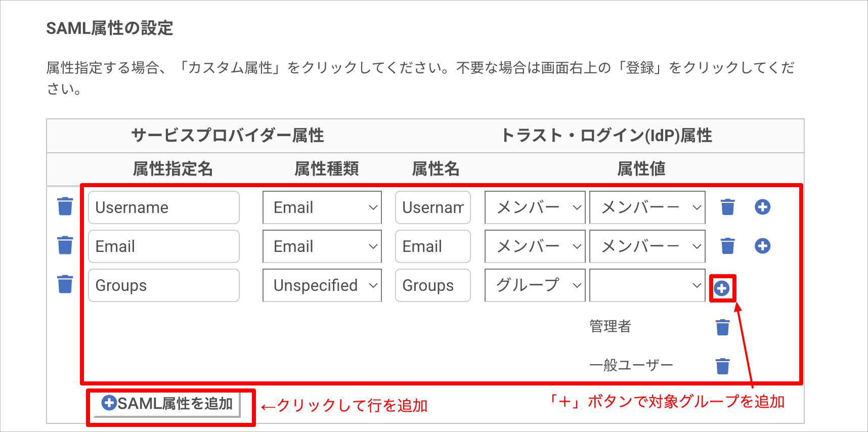
Task: Open the Username row Email attribute type dropdown
Action: point(322,207)
